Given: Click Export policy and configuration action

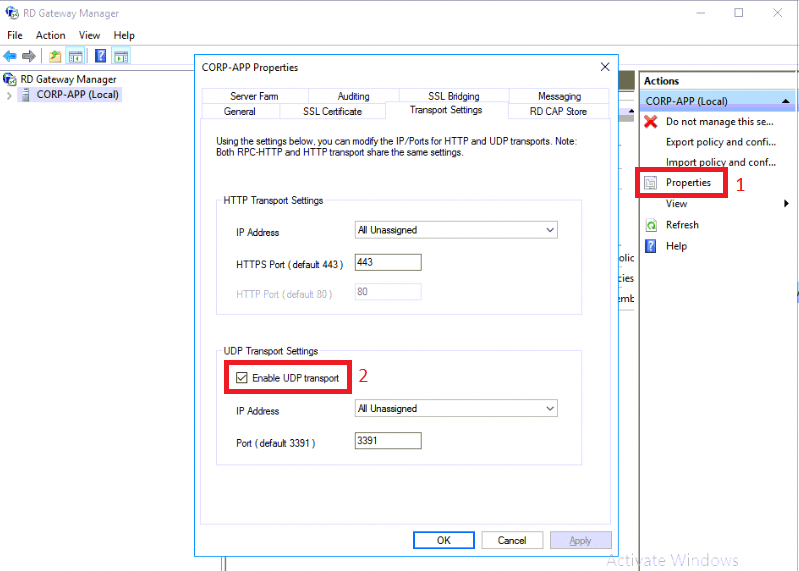Looking at the screenshot, I should (721, 142).
